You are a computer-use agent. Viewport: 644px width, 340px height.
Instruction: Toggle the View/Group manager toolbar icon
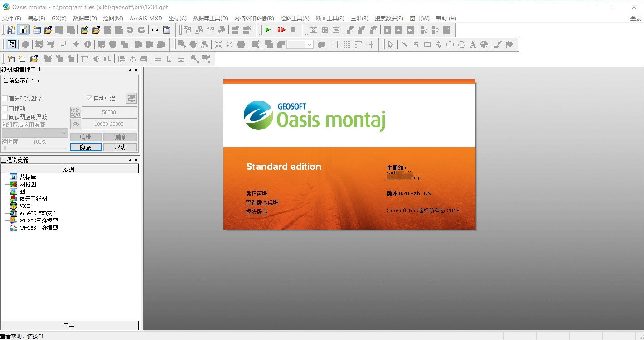[12, 44]
